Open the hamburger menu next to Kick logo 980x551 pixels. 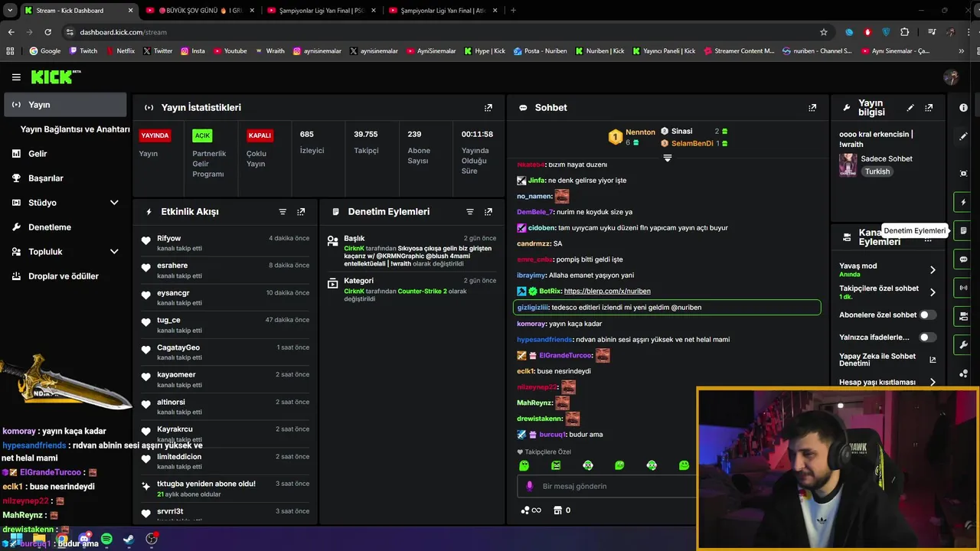[x=16, y=77]
